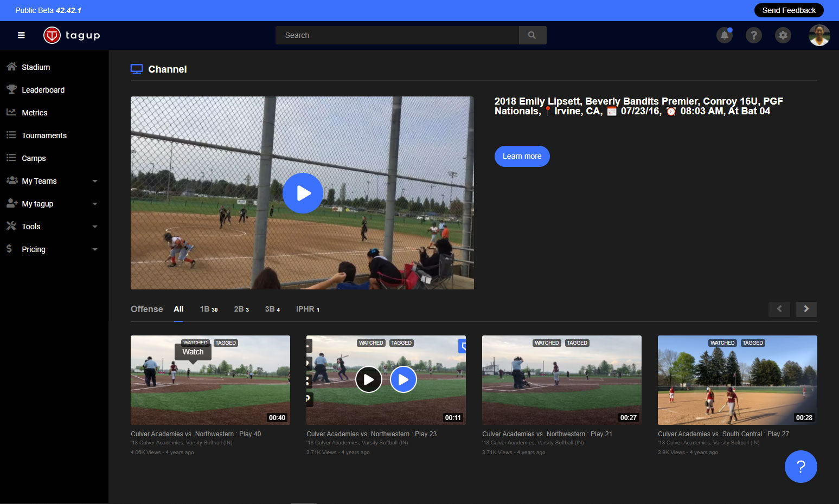839x504 pixels.
Task: Open the Play 27 South Central thumbnail
Action: coord(737,380)
